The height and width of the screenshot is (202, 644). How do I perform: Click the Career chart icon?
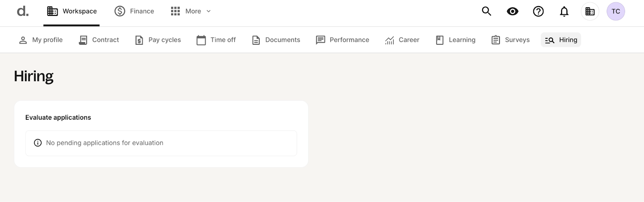click(390, 40)
